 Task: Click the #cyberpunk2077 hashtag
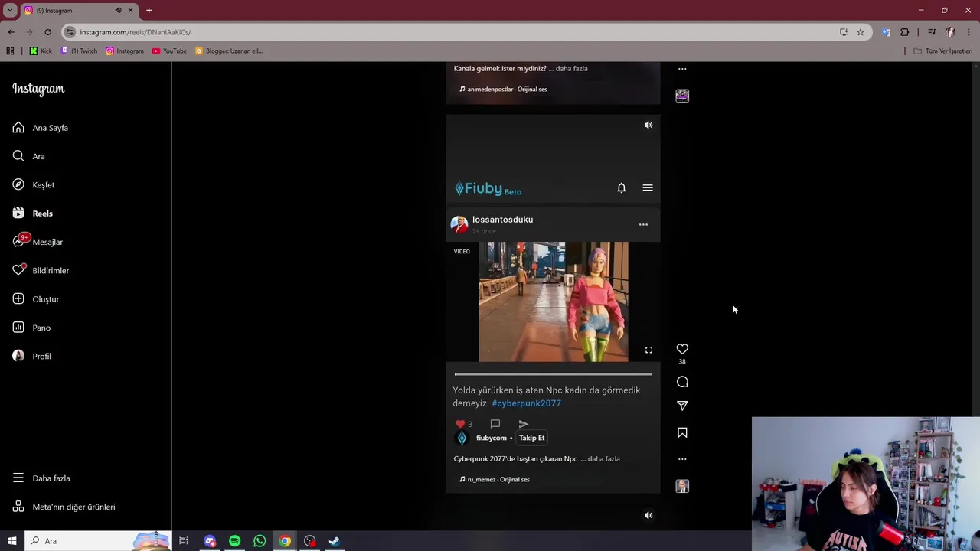point(526,403)
